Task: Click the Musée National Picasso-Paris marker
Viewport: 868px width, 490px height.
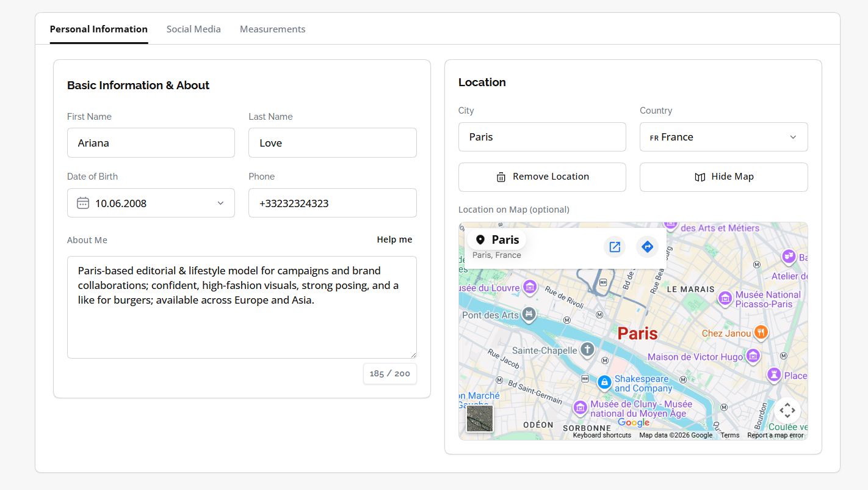Action: [725, 298]
